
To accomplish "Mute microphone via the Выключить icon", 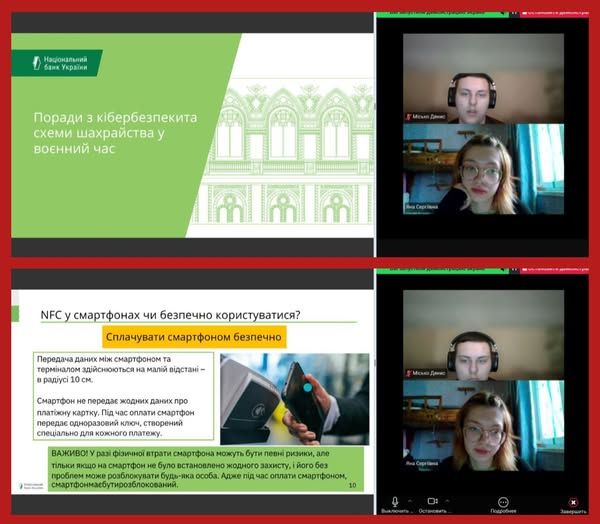I will coord(395,502).
